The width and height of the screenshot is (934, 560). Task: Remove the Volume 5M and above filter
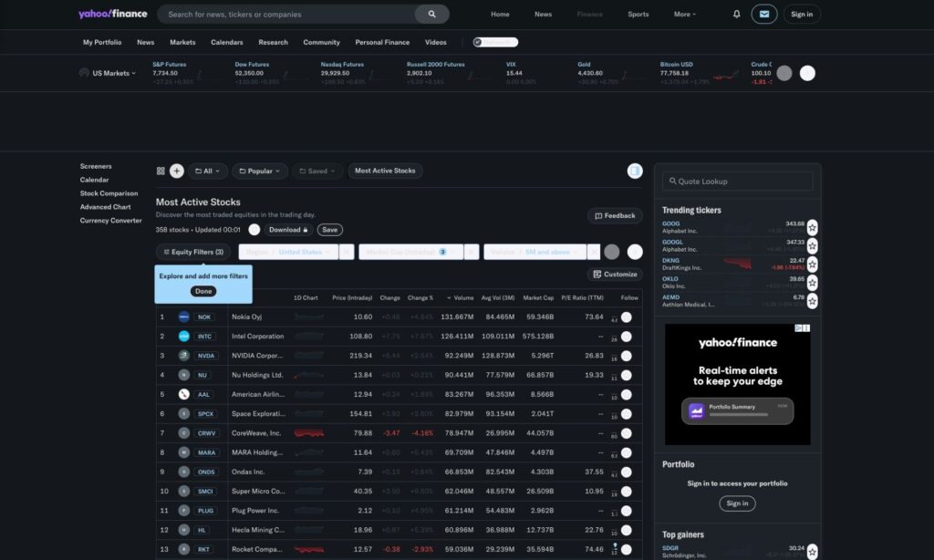coord(594,252)
